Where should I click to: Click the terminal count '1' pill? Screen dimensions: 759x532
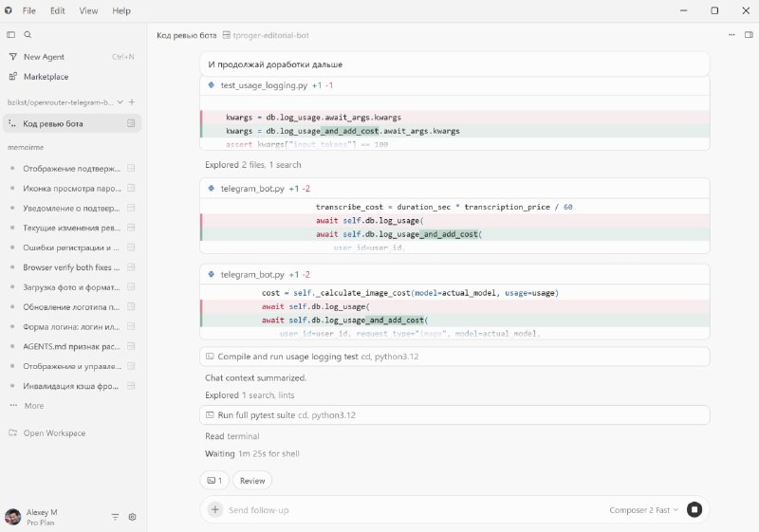click(214, 481)
